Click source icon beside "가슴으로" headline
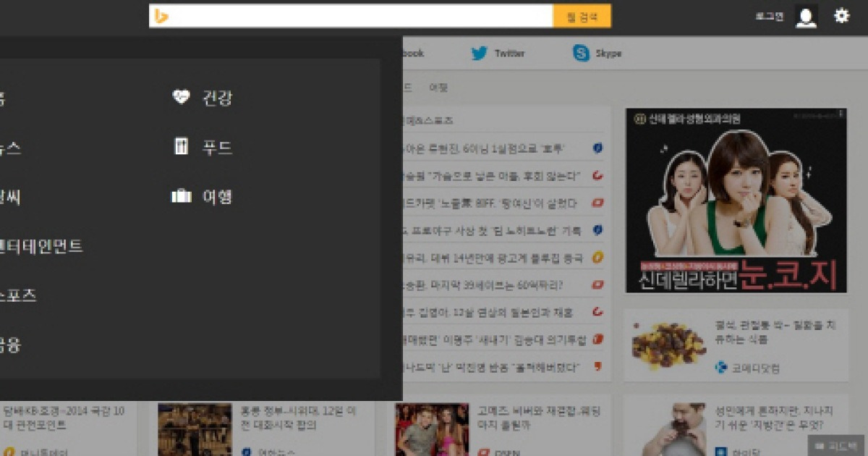The image size is (868, 456). 597,175
